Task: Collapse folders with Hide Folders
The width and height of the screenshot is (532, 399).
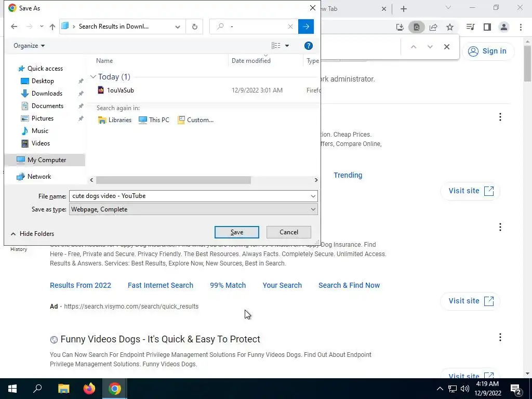Action: pos(33,234)
